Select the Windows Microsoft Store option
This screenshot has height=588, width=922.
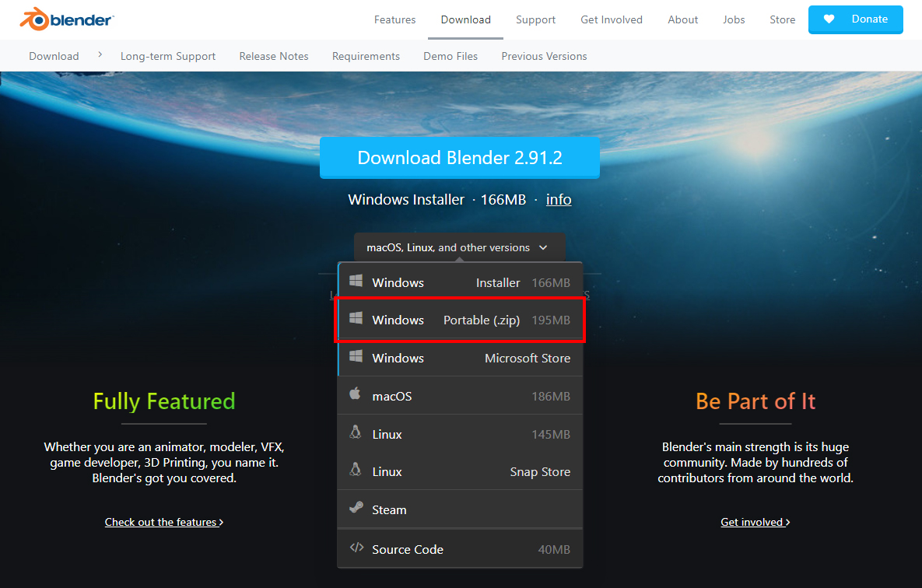460,358
